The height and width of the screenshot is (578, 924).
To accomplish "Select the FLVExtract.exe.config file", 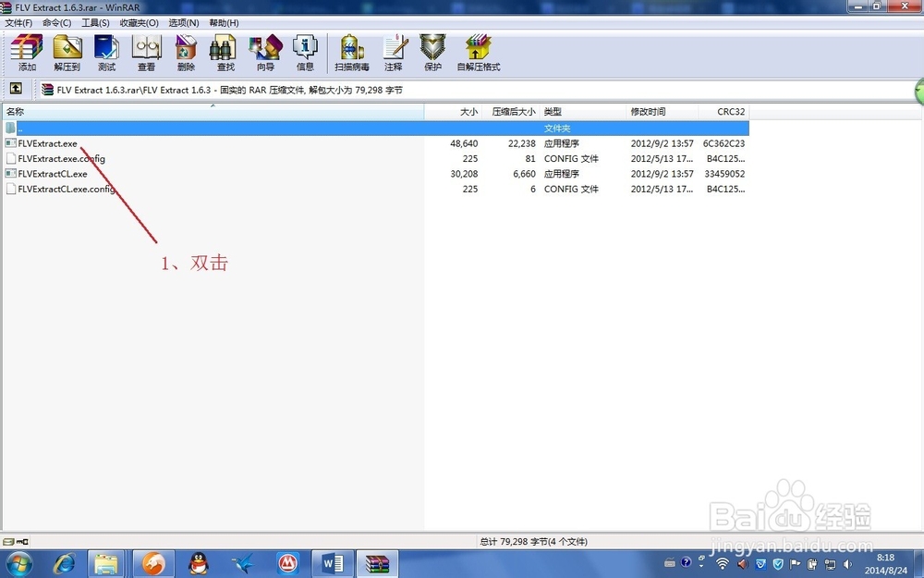I will click(x=61, y=159).
